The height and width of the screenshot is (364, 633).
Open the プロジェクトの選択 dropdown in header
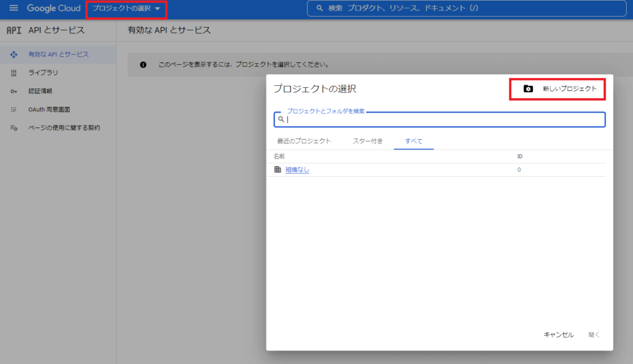(126, 9)
